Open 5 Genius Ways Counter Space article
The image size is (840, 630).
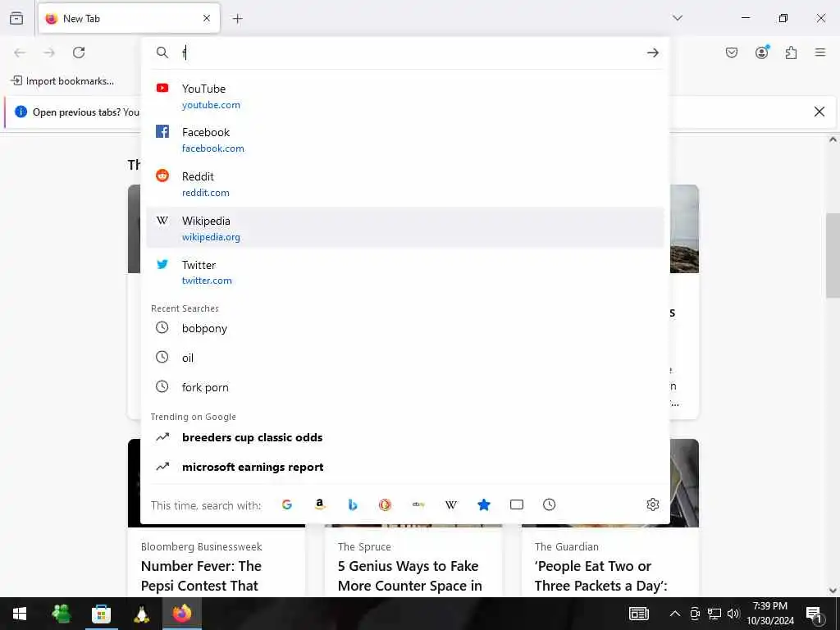pos(410,576)
